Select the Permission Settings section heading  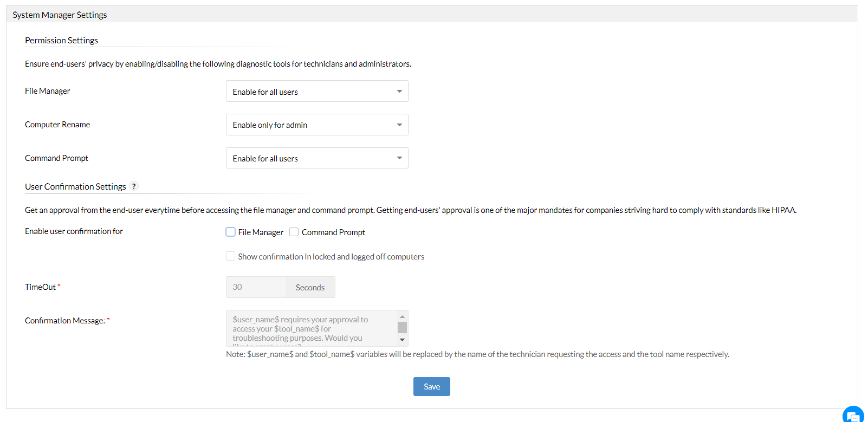click(61, 41)
